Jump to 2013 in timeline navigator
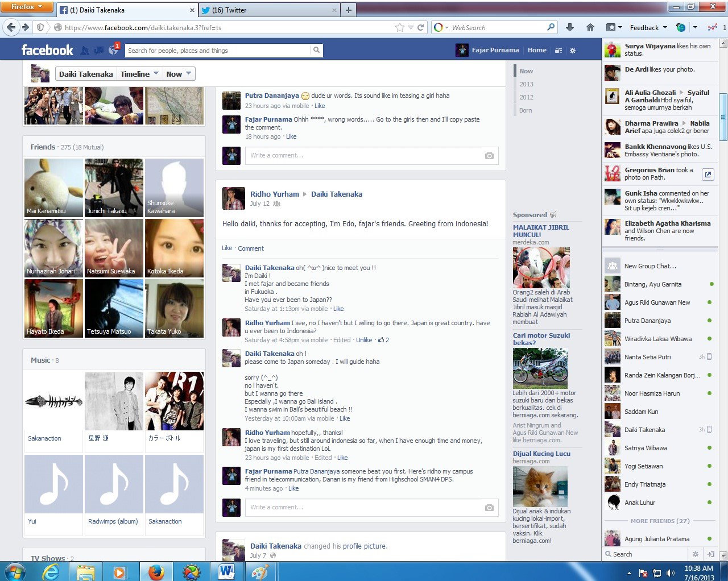 click(526, 84)
